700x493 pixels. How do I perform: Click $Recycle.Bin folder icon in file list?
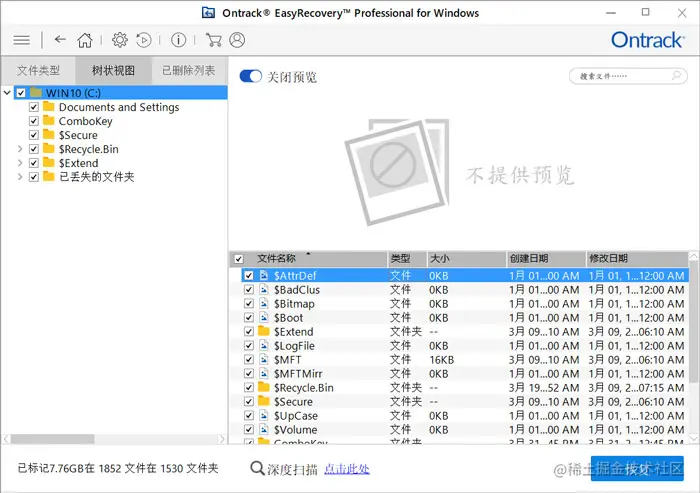(x=264, y=387)
